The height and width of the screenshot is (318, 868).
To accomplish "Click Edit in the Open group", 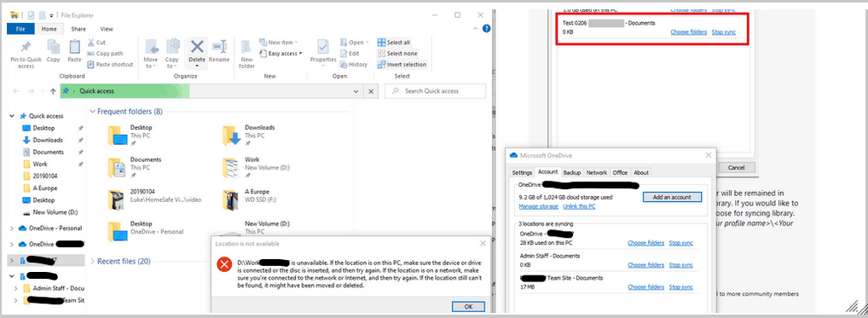I will tap(350, 54).
